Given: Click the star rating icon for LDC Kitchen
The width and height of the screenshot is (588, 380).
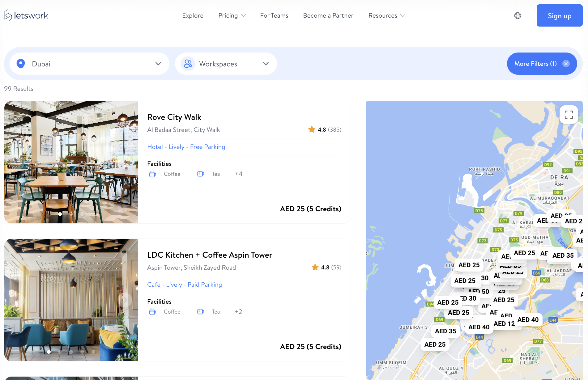Looking at the screenshot, I should pos(315,267).
